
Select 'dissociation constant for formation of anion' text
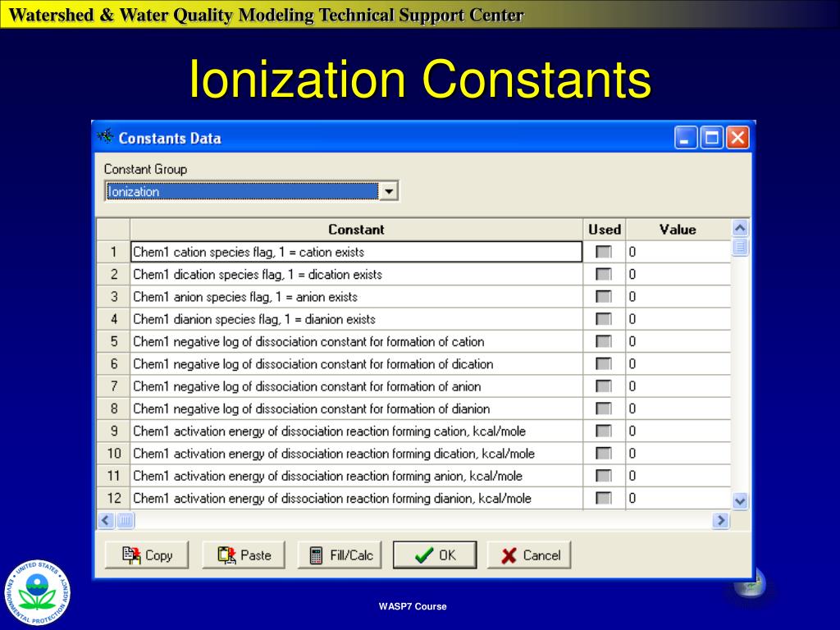coord(368,386)
